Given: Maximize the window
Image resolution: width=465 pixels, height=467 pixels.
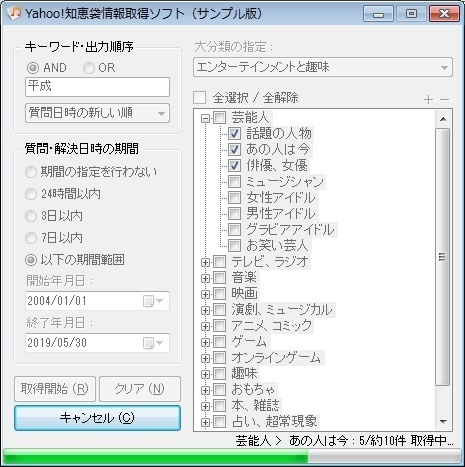Looking at the screenshot, I should pos(411,14).
